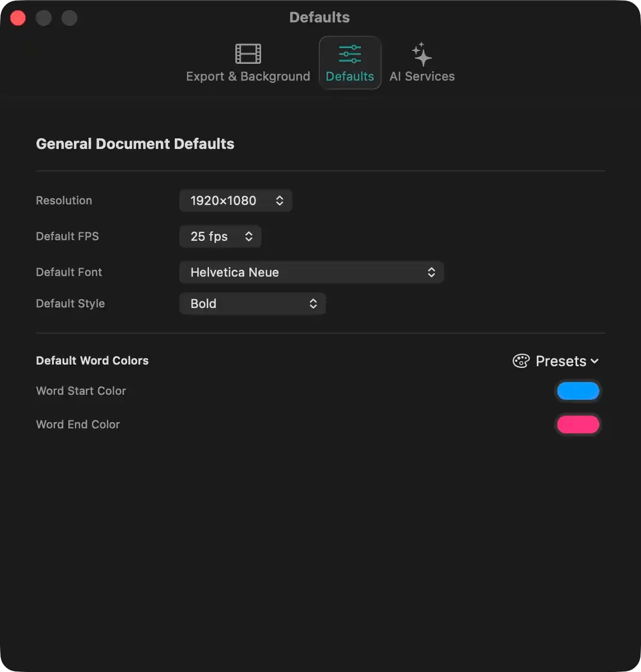Click the Default Style label
Screen dimensions: 641x672
[x=71, y=304]
